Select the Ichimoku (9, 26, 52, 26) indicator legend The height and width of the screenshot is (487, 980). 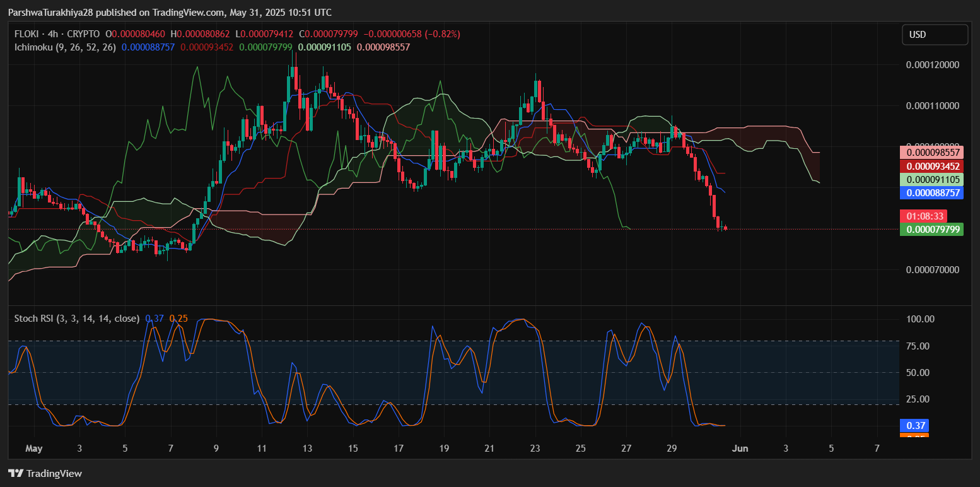coord(65,47)
